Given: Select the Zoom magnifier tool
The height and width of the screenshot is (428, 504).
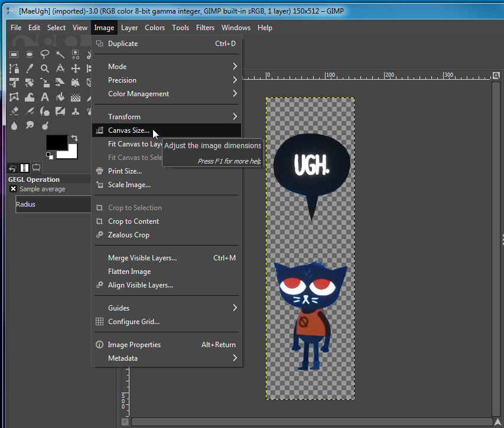Looking at the screenshot, I should 45,68.
